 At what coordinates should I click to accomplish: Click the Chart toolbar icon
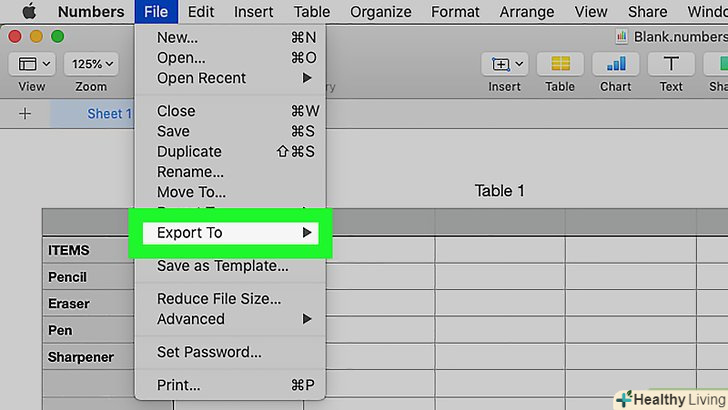[x=615, y=64]
